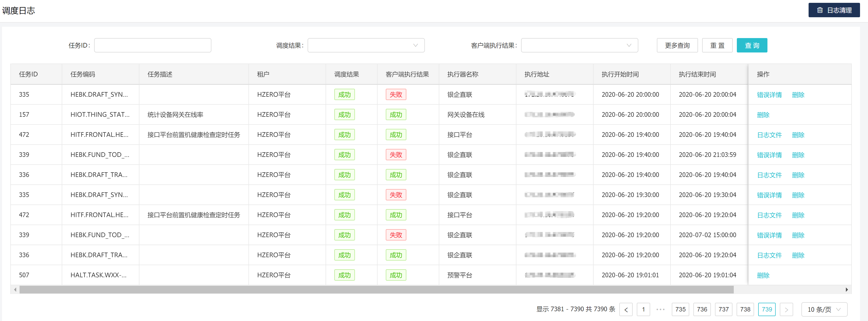Delete the task 336 19:20:00 row
This screenshot has width=868, height=321.
[x=798, y=255]
